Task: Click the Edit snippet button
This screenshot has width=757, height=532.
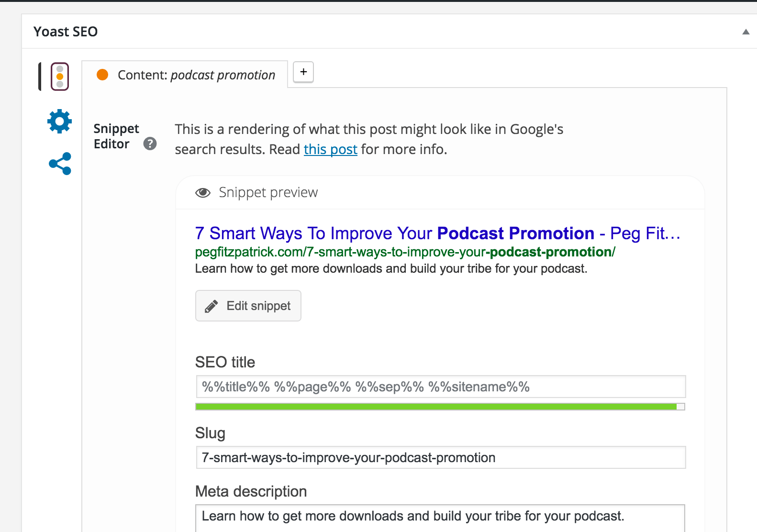Action: coord(248,306)
